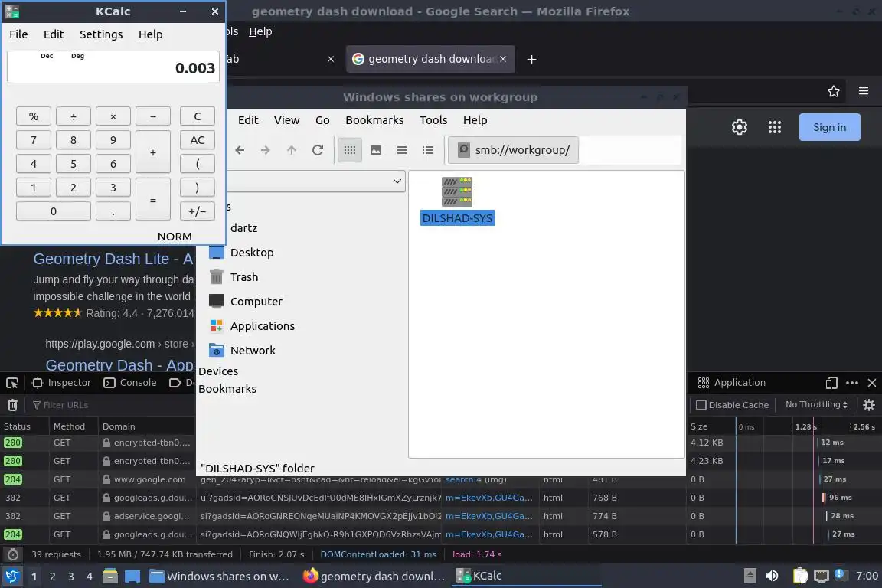Open the Google apps grid

coord(775,127)
